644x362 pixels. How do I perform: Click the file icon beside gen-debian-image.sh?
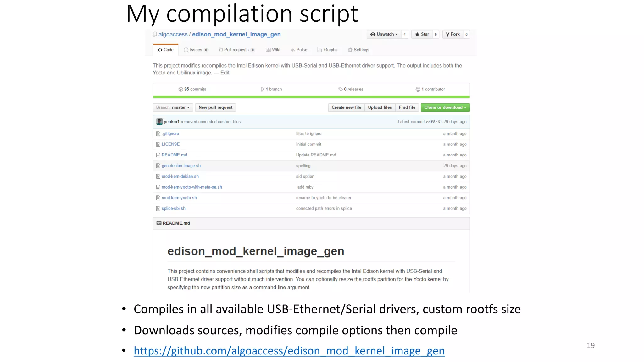pyautogui.click(x=158, y=166)
